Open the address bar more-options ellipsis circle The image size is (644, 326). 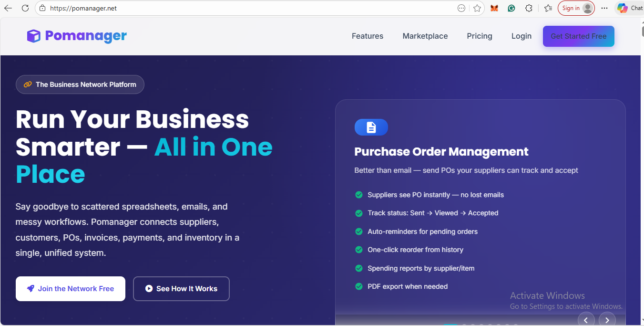pos(461,8)
